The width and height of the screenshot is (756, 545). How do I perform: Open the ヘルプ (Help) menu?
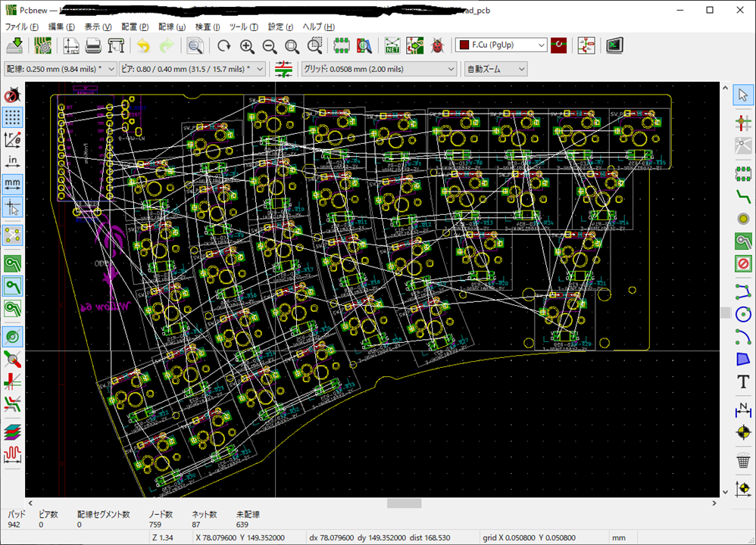318,26
